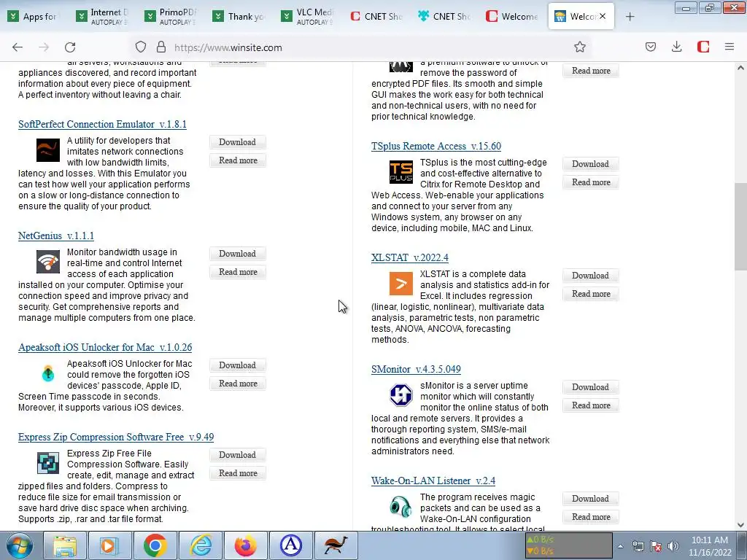The width and height of the screenshot is (747, 560).
Task: Click the taskbar clock showing 10:11 AM
Action: click(x=710, y=546)
